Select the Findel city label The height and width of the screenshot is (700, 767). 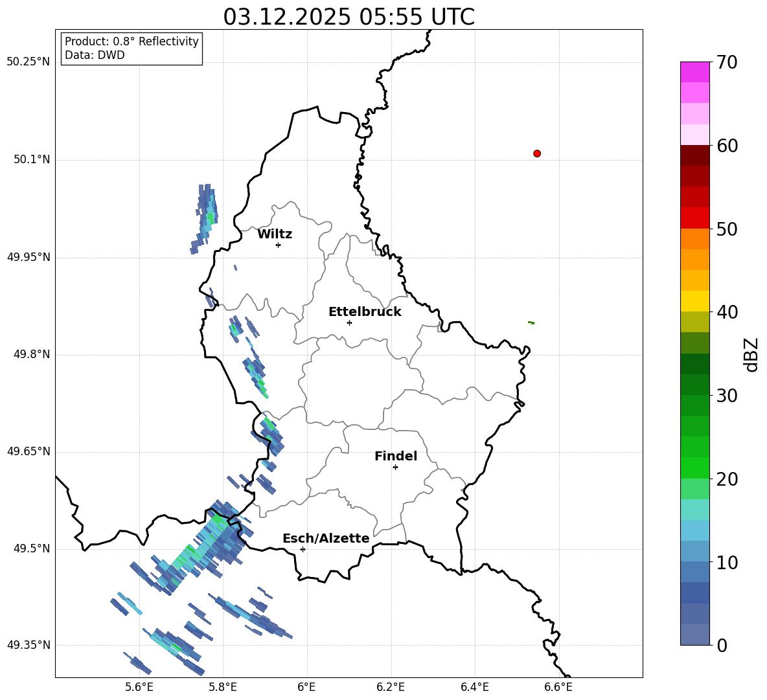tap(396, 456)
